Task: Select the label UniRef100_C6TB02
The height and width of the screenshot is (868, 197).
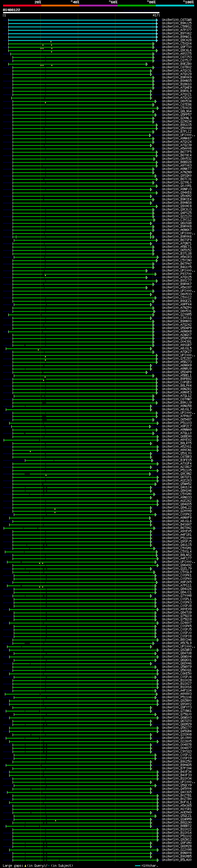Action: pyautogui.click(x=177, y=67)
